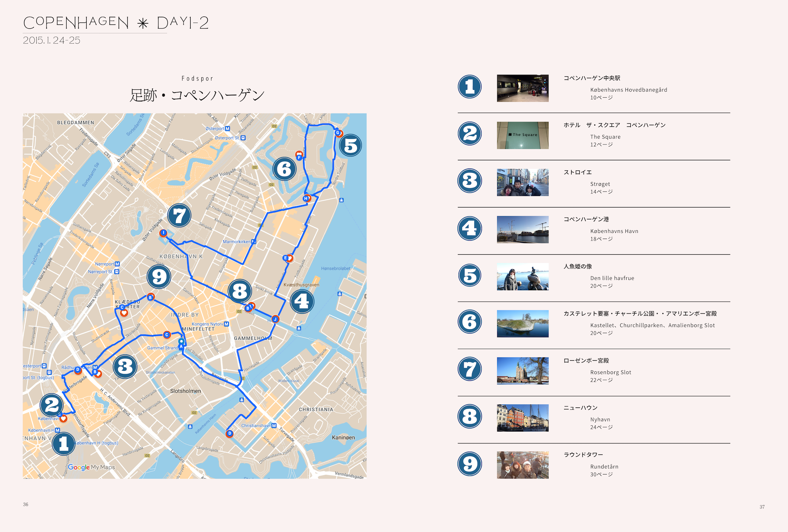Click the Christianshavn metro station icon
Image resolution: width=788 pixels, height=532 pixels.
(x=274, y=426)
